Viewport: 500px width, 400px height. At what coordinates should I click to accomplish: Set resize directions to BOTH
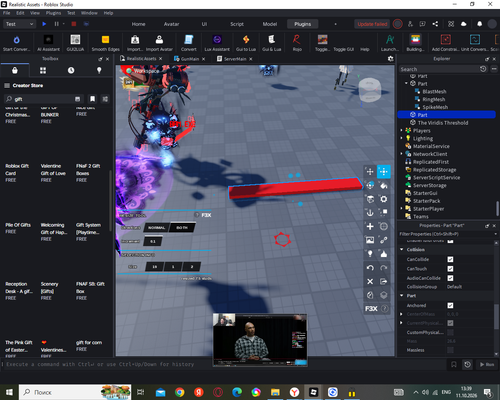[182, 228]
